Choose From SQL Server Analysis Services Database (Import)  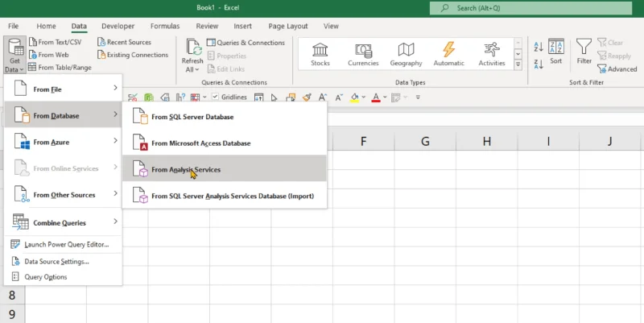pyautogui.click(x=225, y=196)
